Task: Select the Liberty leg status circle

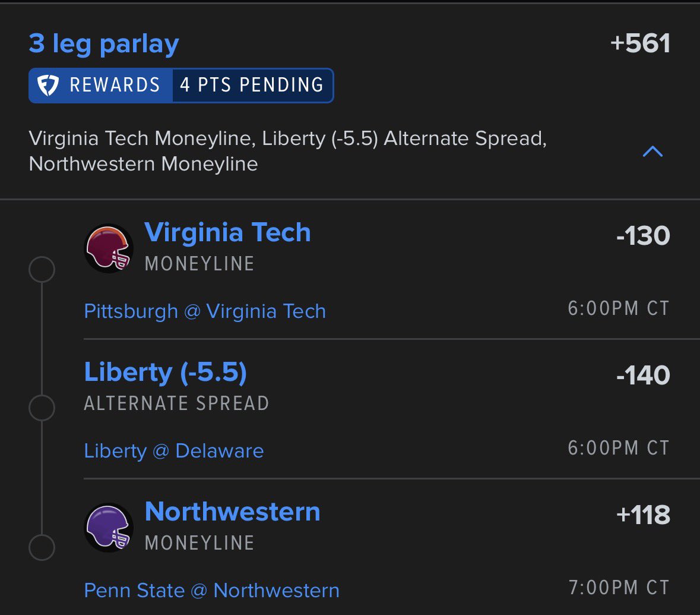Action: click(x=42, y=408)
